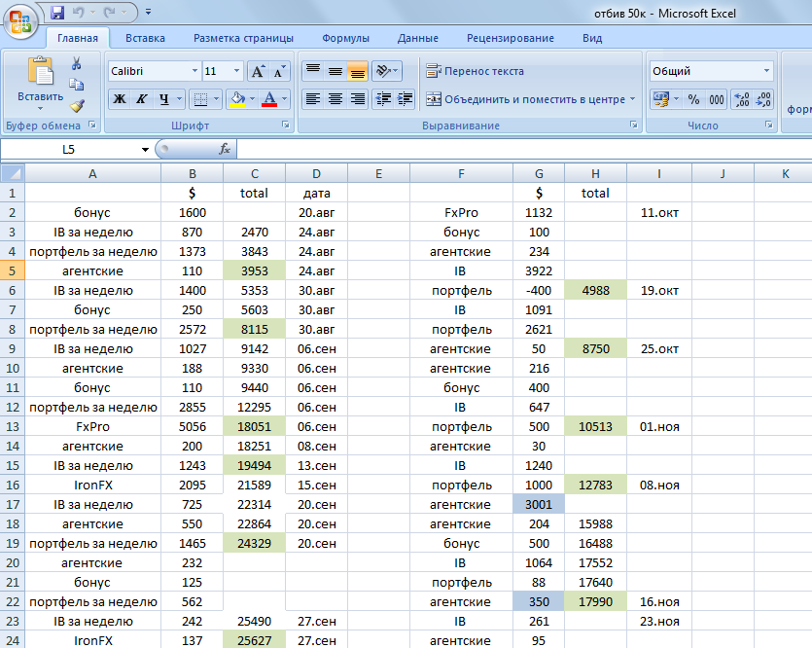Viewport: 812px width, 648px height.
Task: Increase the decimal places
Action: [x=742, y=99]
